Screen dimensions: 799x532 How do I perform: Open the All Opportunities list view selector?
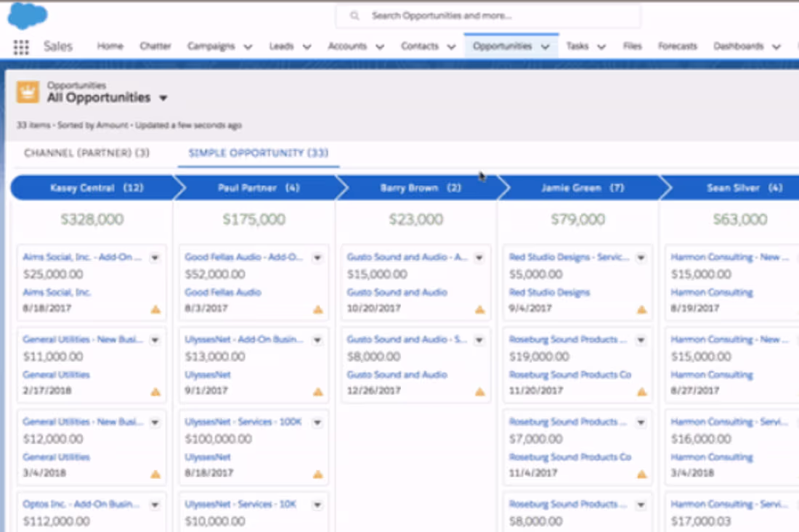point(163,97)
